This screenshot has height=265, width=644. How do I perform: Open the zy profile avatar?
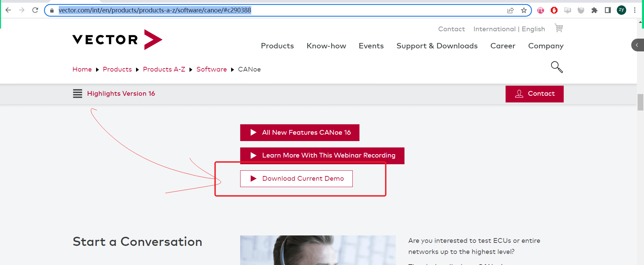621,10
